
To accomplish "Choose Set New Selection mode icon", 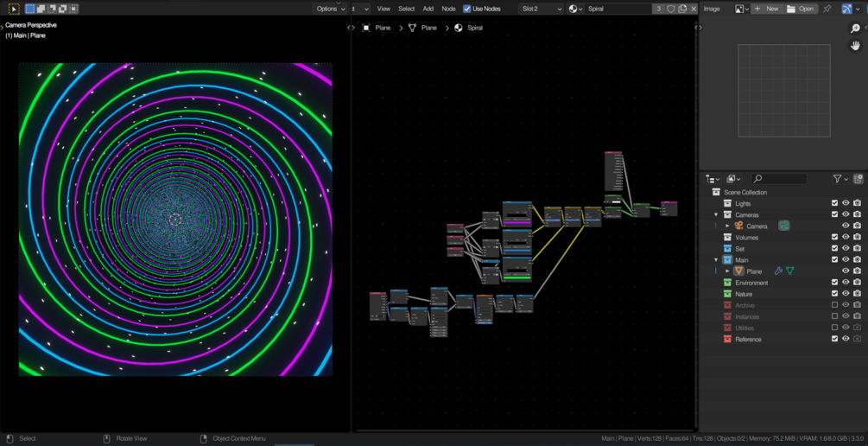I will click(x=30, y=9).
